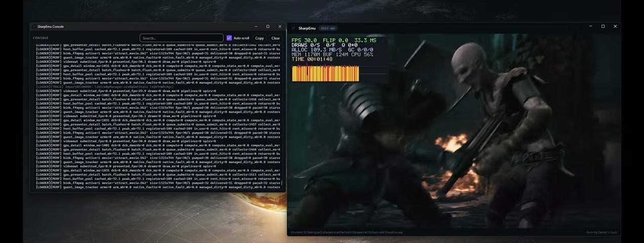Close the SharpEmu Console window
Viewport: 644px width, 243px height.
coord(280,26)
